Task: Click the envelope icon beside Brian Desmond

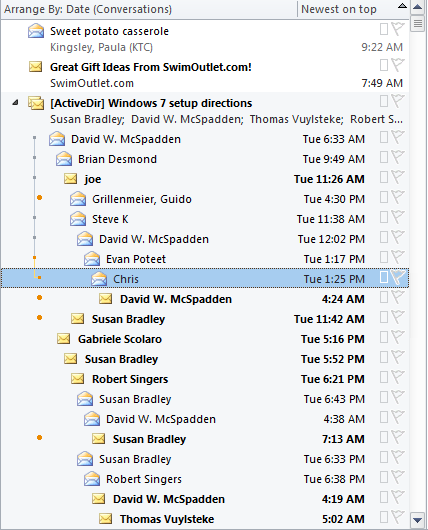Action: point(64,159)
